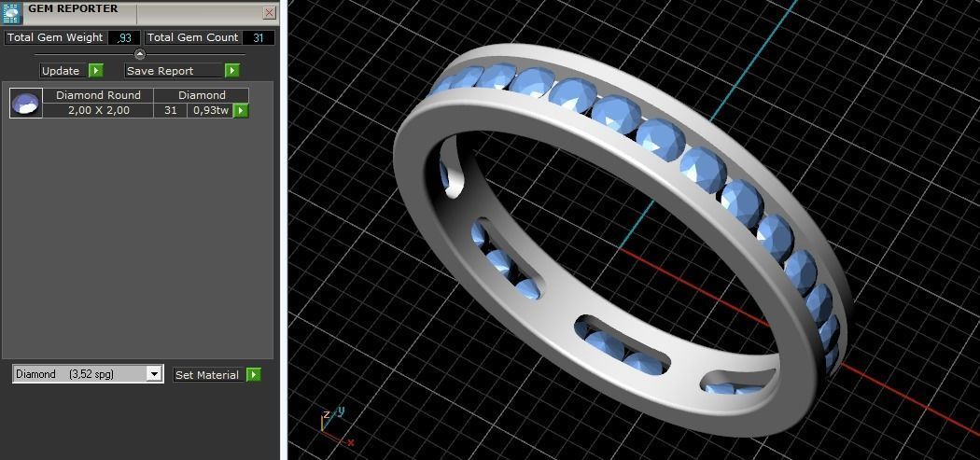The width and height of the screenshot is (980, 460).
Task: Collapse the panel with the round arrow toggle
Action: tap(140, 54)
